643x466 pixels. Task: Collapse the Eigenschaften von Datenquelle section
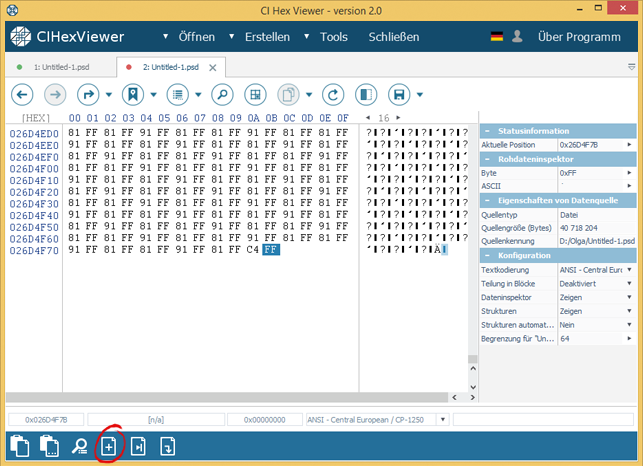(x=487, y=201)
